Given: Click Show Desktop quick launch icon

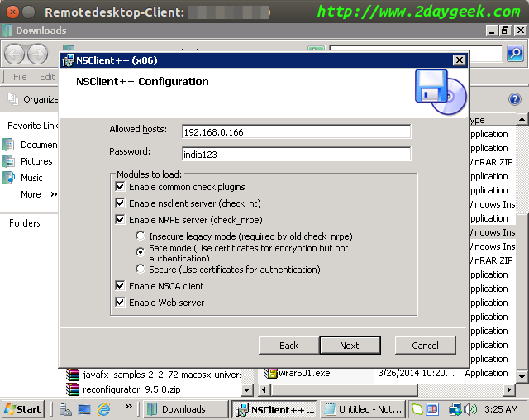Looking at the screenshot, I should [84, 409].
